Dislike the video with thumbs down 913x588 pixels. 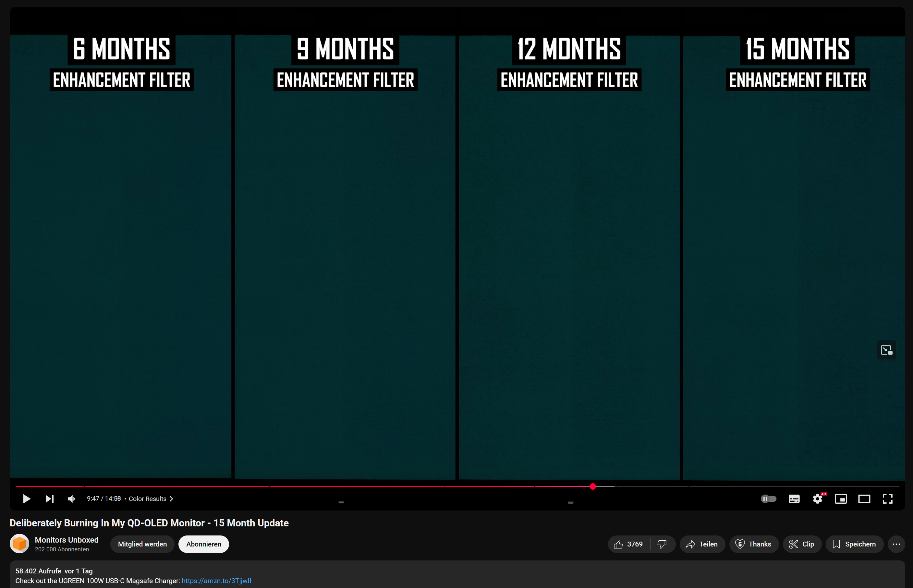coord(662,544)
